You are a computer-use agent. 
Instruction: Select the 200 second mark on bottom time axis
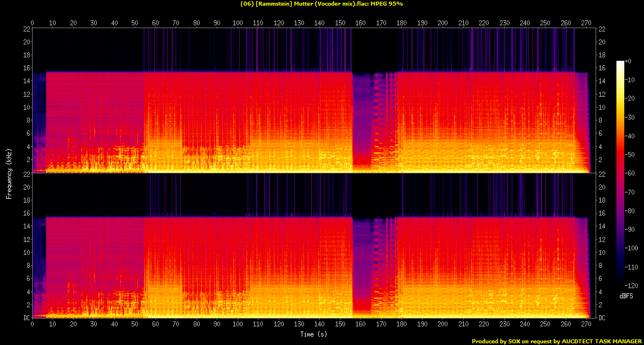coord(442,324)
